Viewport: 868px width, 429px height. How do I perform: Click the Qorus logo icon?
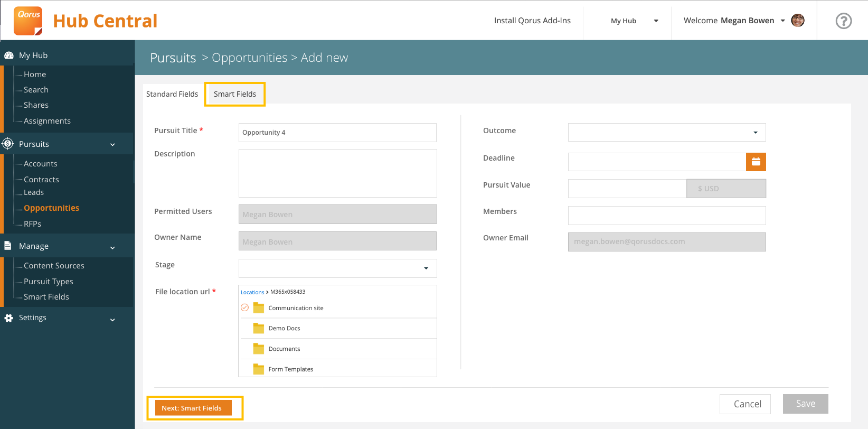(x=28, y=21)
